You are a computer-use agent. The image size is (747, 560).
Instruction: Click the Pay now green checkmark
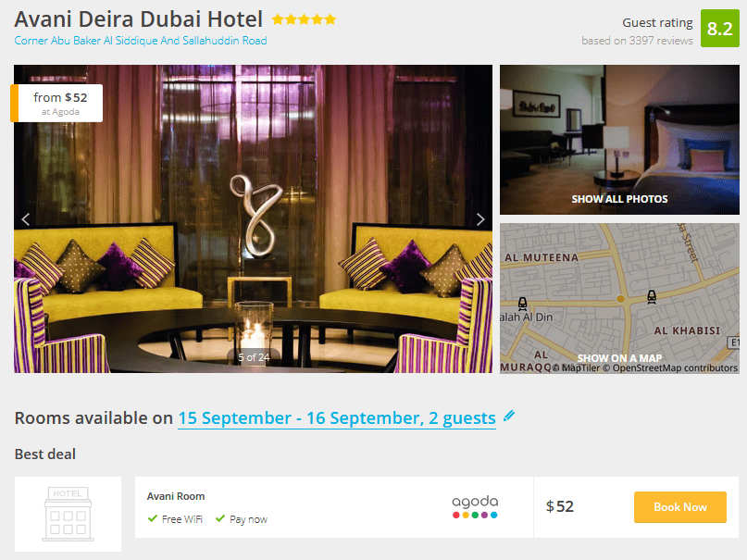220,518
